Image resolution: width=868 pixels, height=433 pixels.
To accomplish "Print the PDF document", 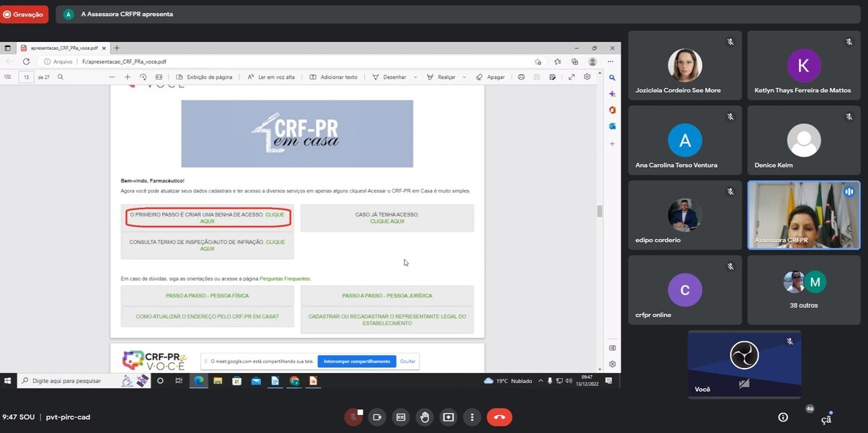I will click(521, 77).
